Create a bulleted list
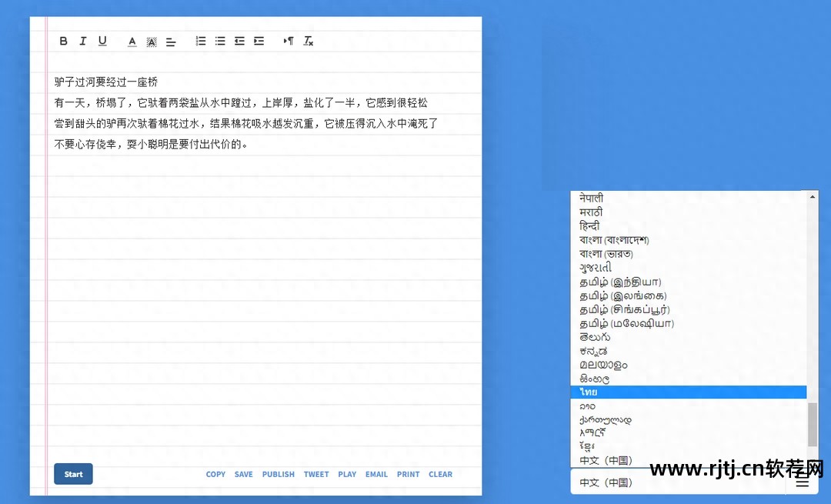 (x=219, y=41)
